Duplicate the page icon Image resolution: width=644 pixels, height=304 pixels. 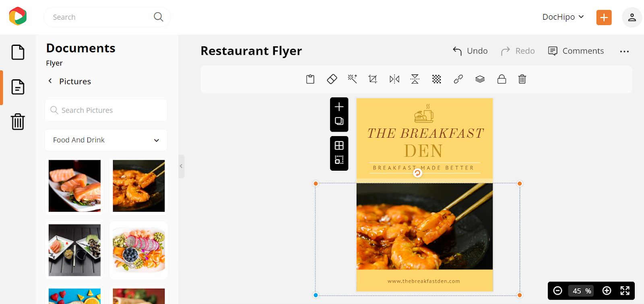coord(339,121)
